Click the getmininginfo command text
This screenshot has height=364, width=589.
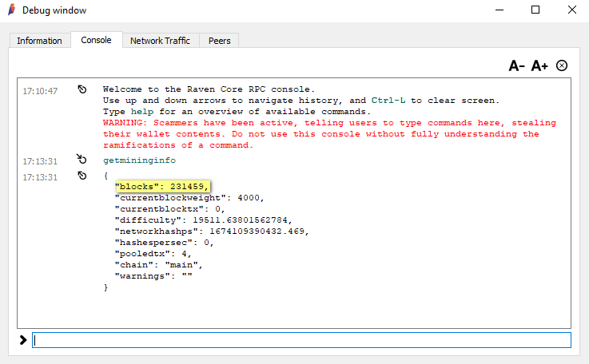(139, 160)
